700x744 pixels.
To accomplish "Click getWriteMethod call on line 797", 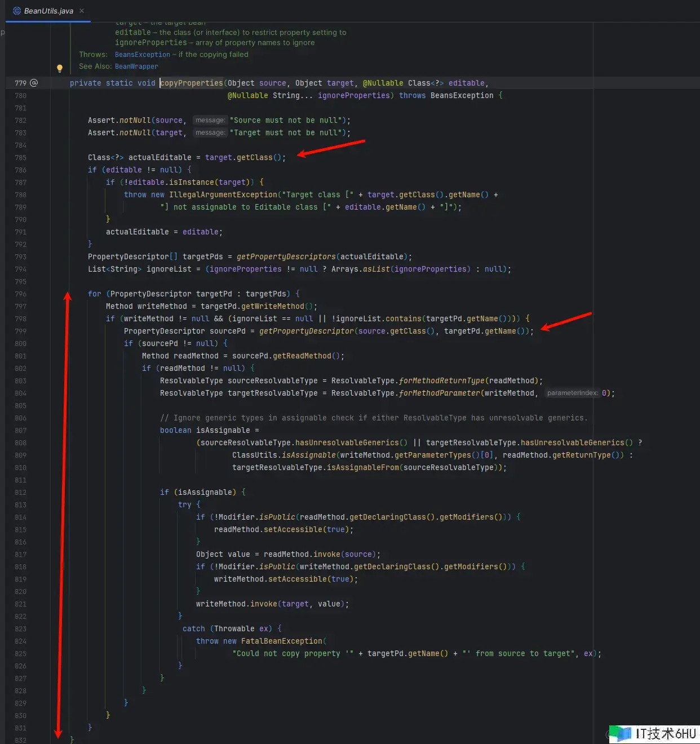I will (x=272, y=307).
